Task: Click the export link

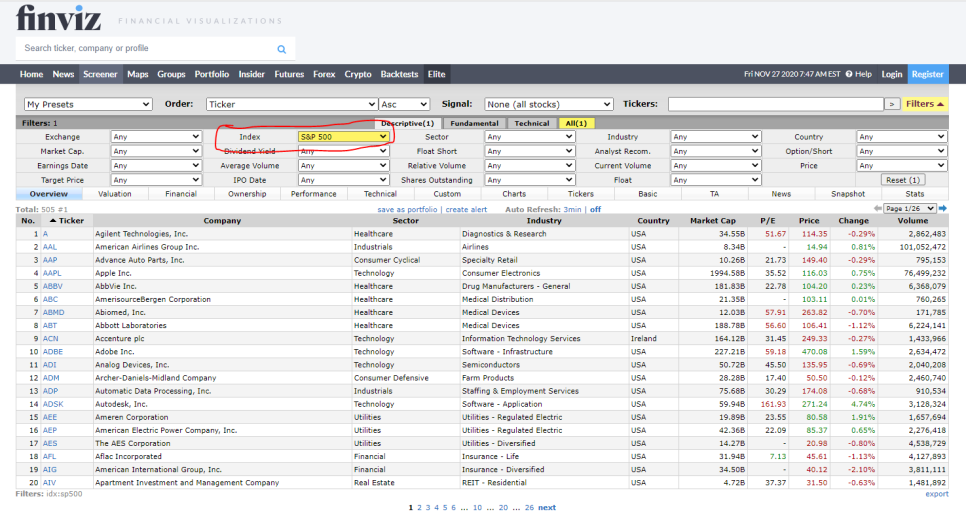Action: pyautogui.click(x=936, y=494)
